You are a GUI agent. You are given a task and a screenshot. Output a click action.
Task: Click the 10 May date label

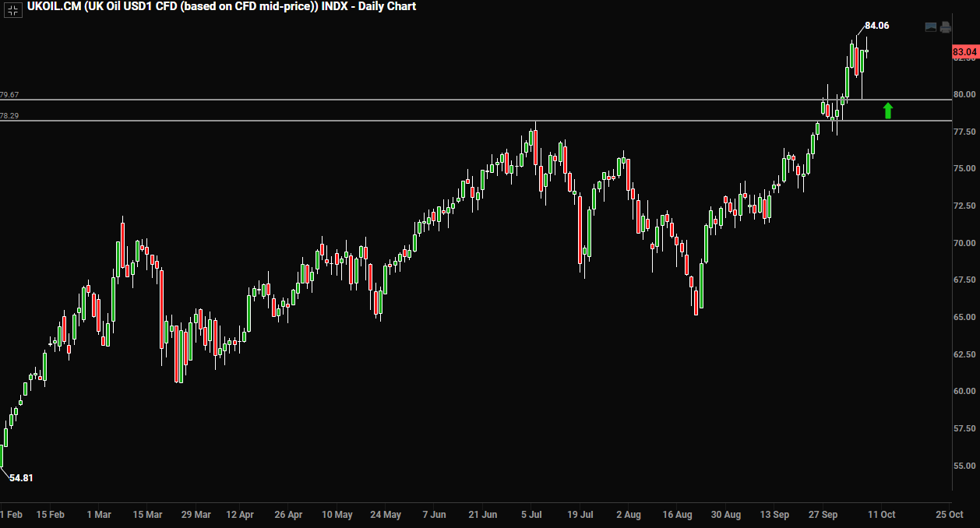337,515
